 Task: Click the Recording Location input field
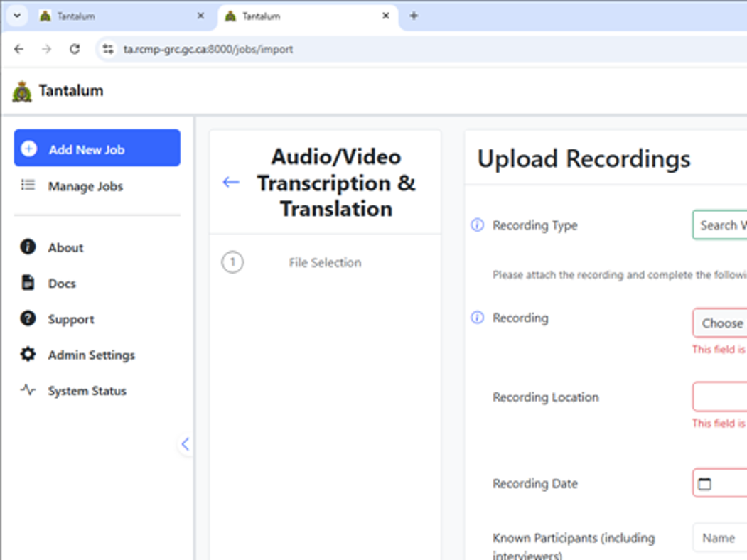(720, 397)
